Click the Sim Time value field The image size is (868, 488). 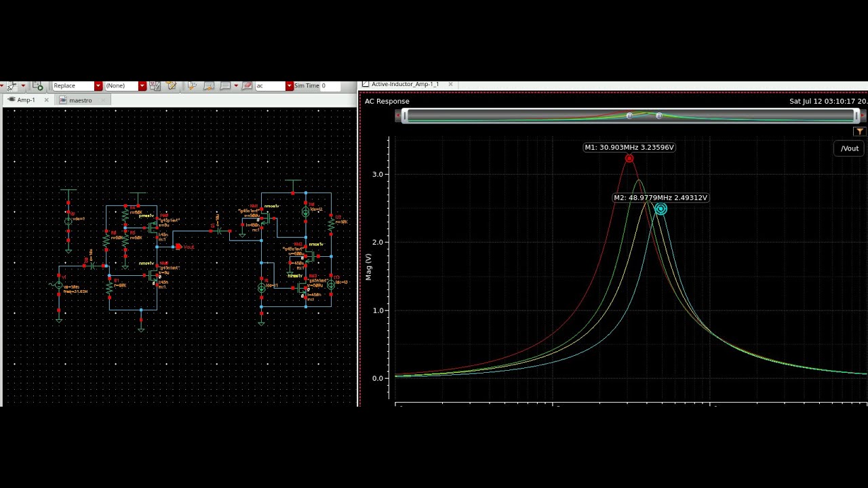[x=331, y=86]
